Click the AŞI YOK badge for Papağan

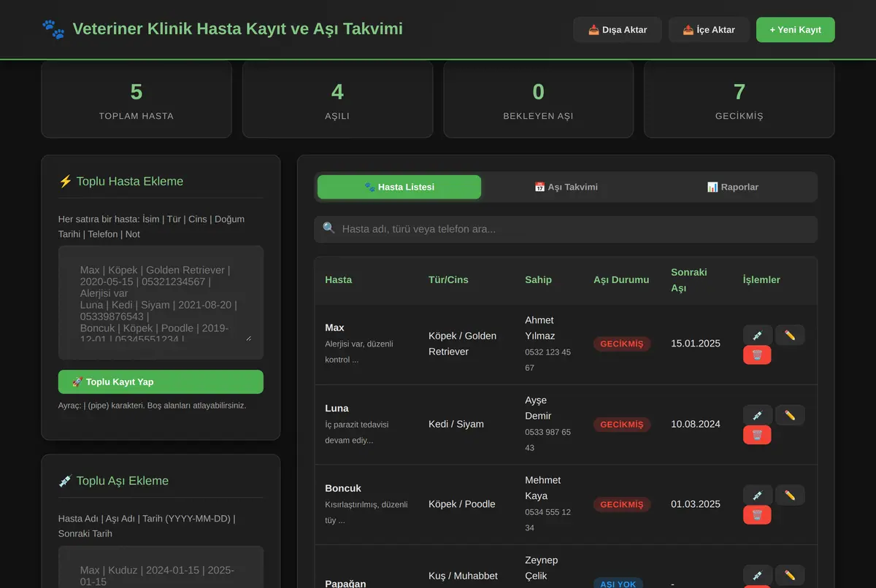tap(618, 584)
